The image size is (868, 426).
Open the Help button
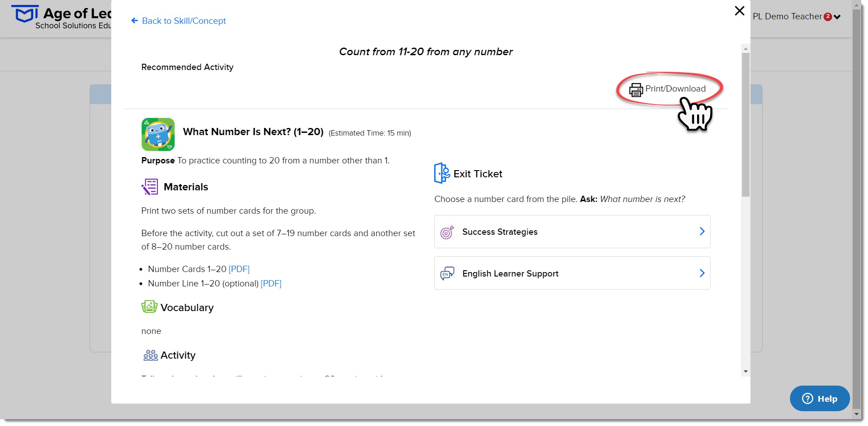tap(820, 399)
